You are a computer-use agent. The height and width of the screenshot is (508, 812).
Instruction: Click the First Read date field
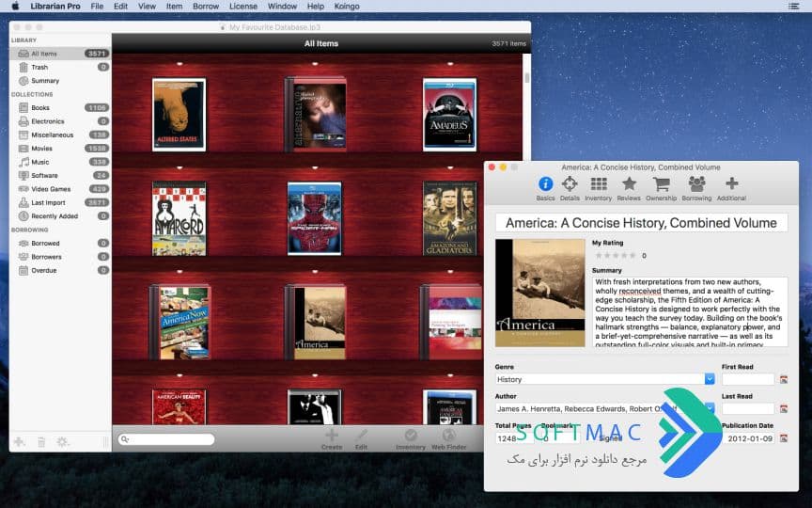[x=748, y=379]
